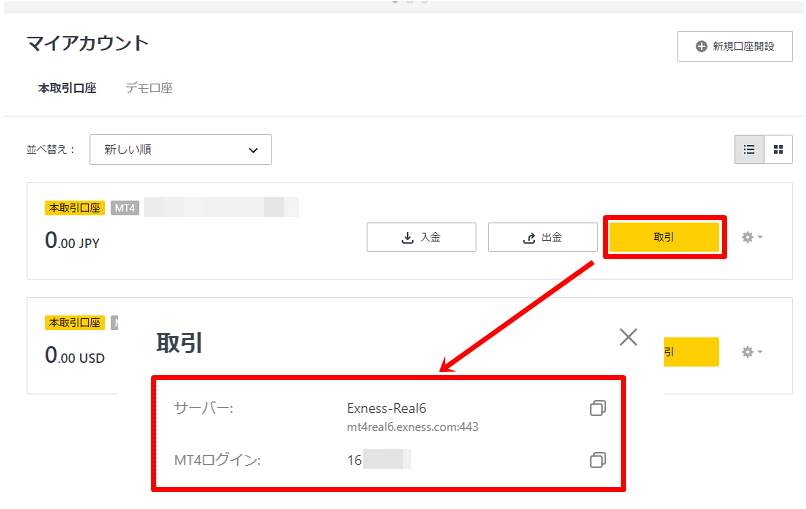Click the 0.00 USD balance

coord(74,355)
